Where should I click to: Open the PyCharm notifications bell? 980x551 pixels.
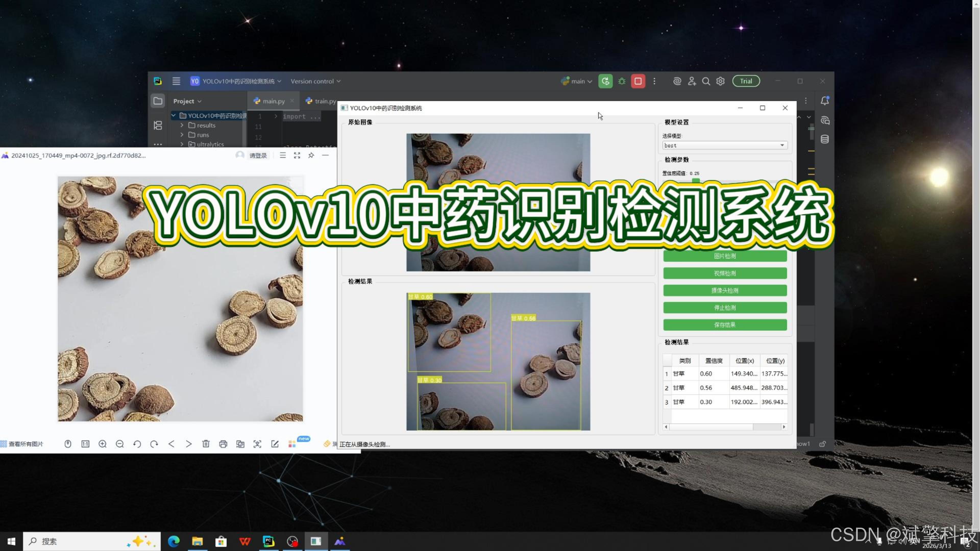824,101
